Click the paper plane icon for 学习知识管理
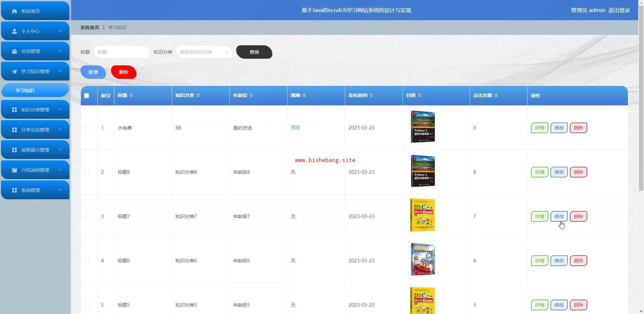This screenshot has height=314, width=644. pos(14,71)
